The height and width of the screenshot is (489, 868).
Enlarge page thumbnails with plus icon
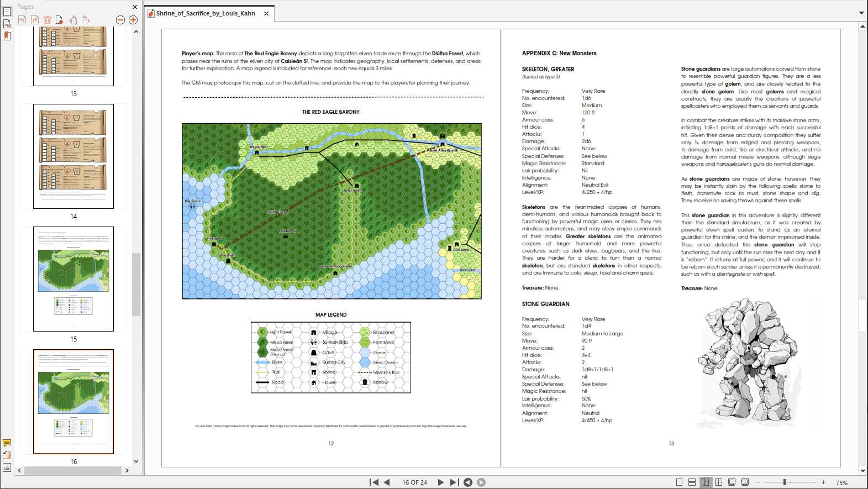[x=133, y=20]
